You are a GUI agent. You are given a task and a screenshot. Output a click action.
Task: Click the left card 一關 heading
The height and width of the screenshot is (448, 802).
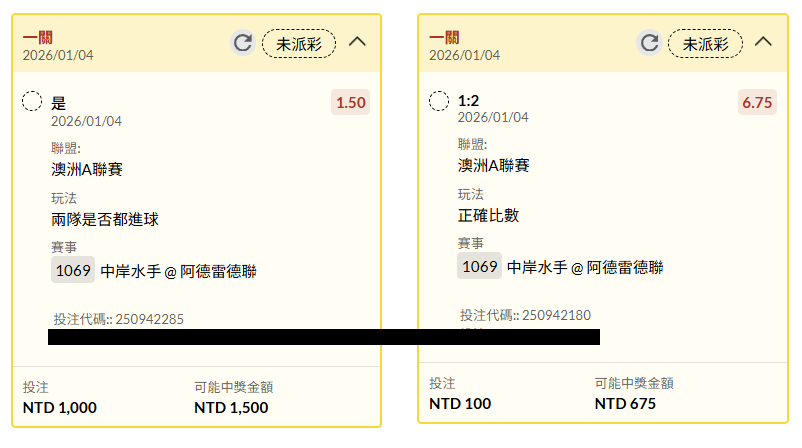[x=38, y=37]
